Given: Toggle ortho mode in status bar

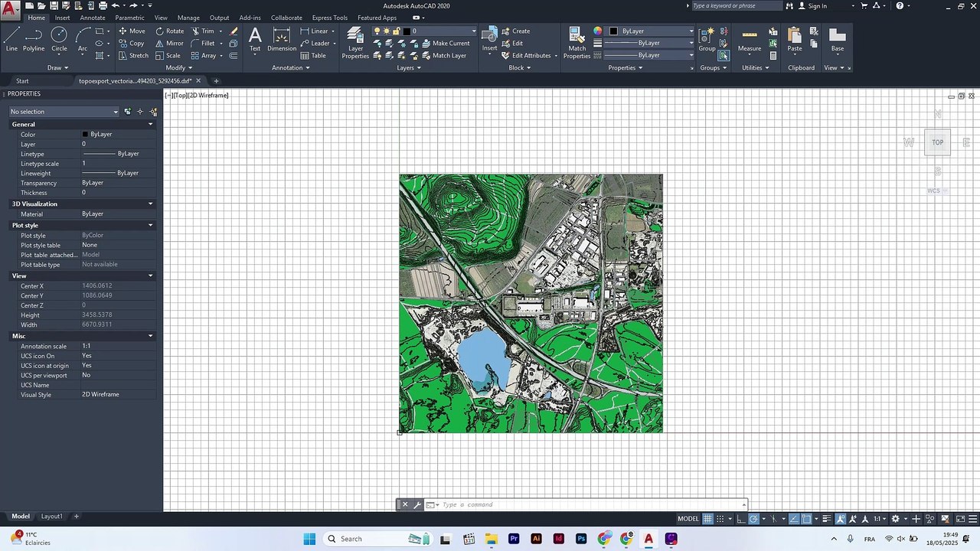Looking at the screenshot, I should click(x=741, y=519).
